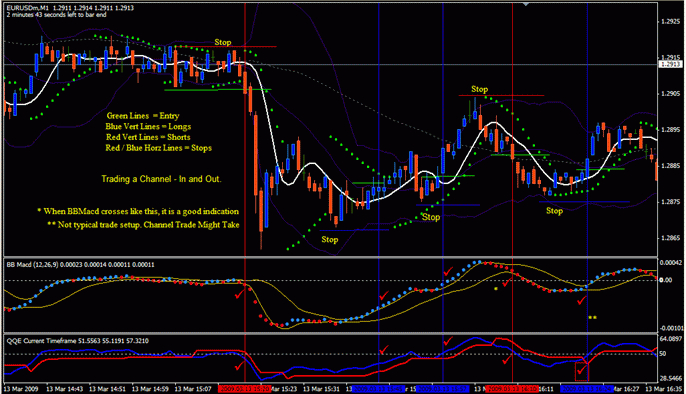Select the 2009.03.13 15:45 blue time label
This screenshot has width=686, height=394.
coord(379,388)
